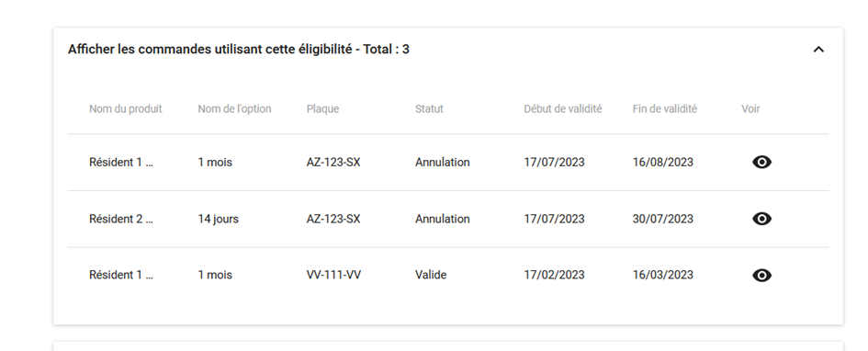Click the 16/03/2023 end date cell
The width and height of the screenshot is (868, 351).
[662, 275]
